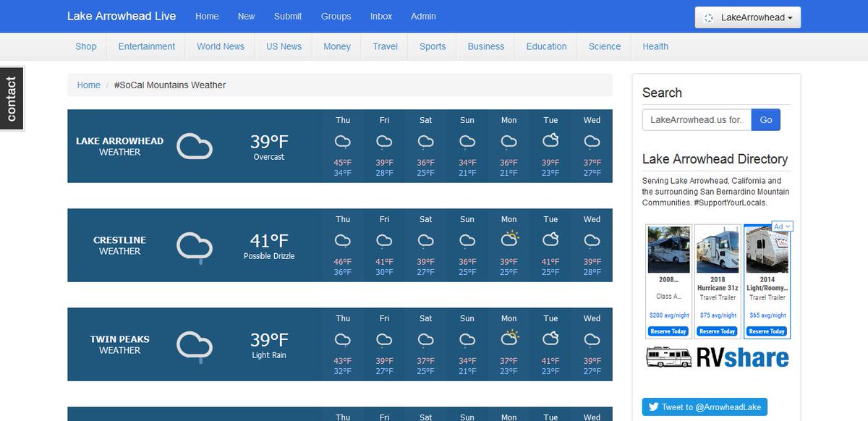Open the Admin page
Viewport: 868px width, 421px height.
coord(423,16)
